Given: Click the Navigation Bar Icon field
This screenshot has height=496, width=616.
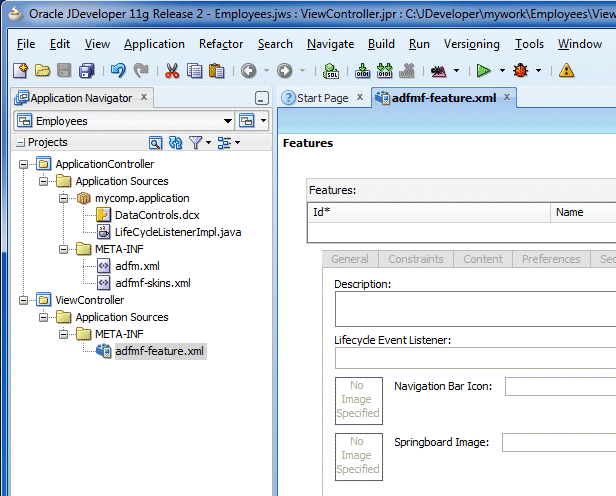Looking at the screenshot, I should coord(560,387).
